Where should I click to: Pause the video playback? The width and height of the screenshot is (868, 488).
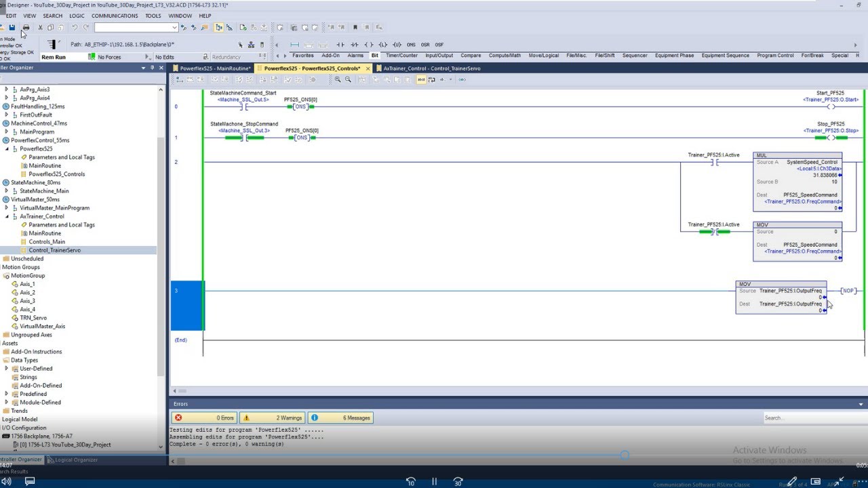(434, 481)
